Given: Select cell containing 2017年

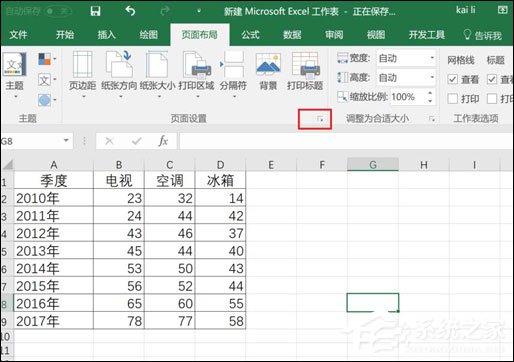Looking at the screenshot, I should click(54, 321).
